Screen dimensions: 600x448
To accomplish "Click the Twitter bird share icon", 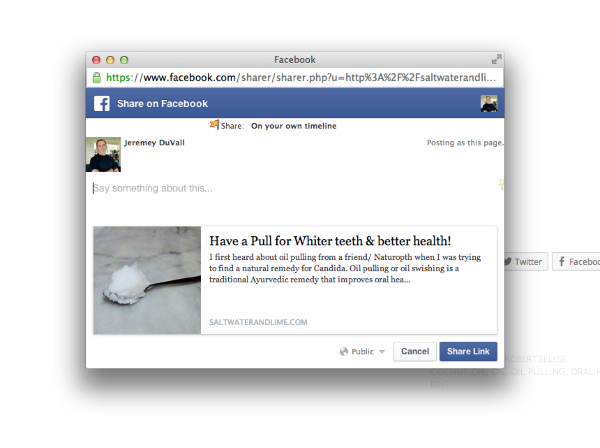I will click(x=508, y=262).
